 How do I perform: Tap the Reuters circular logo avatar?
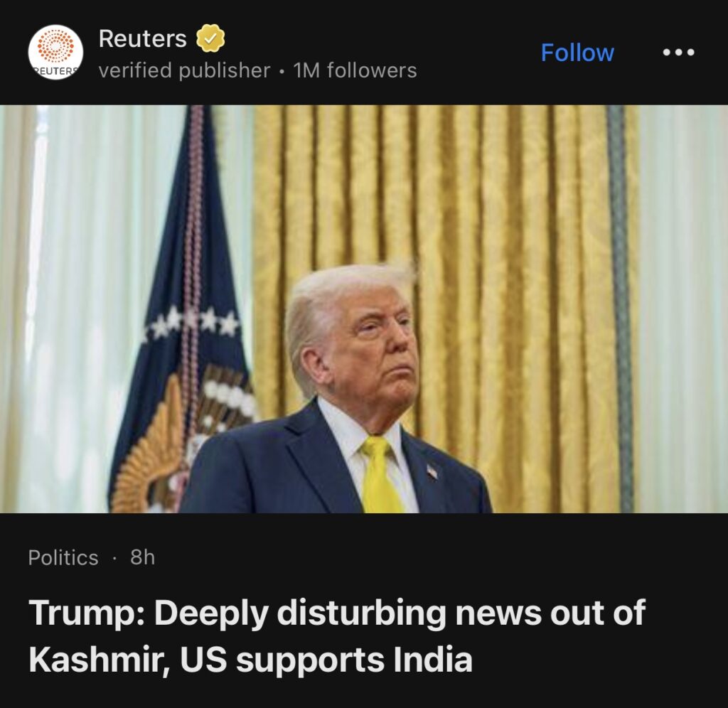pos(55,52)
